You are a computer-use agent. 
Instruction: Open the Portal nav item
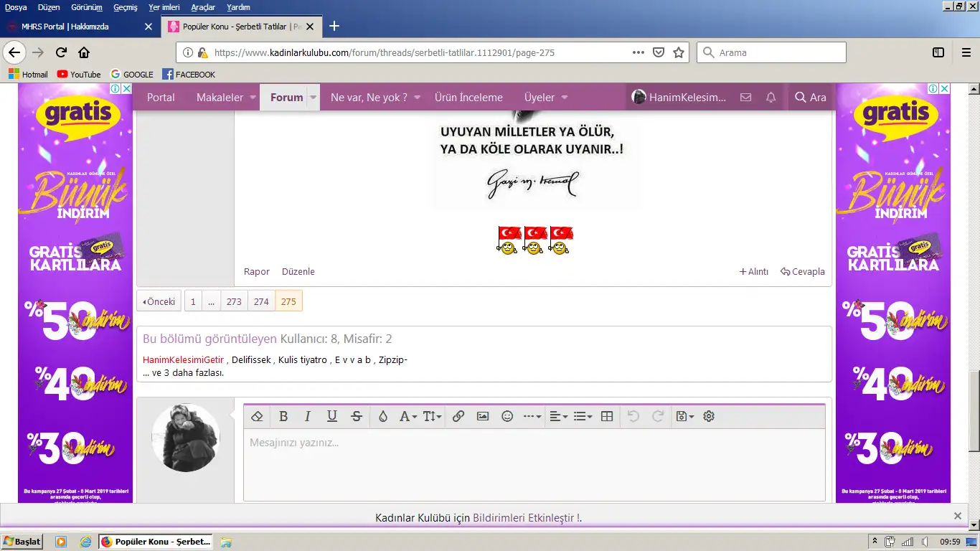161,98
